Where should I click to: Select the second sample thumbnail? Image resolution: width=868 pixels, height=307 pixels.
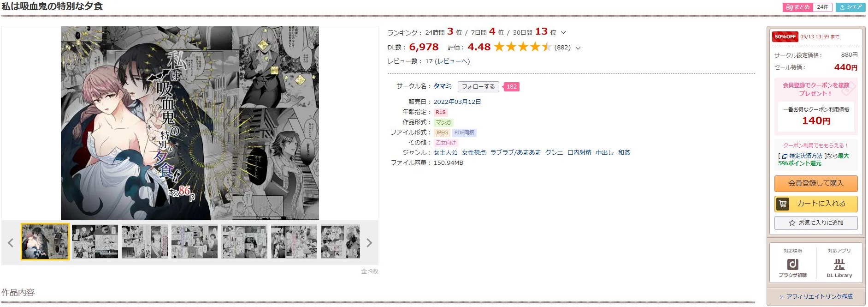pos(95,242)
